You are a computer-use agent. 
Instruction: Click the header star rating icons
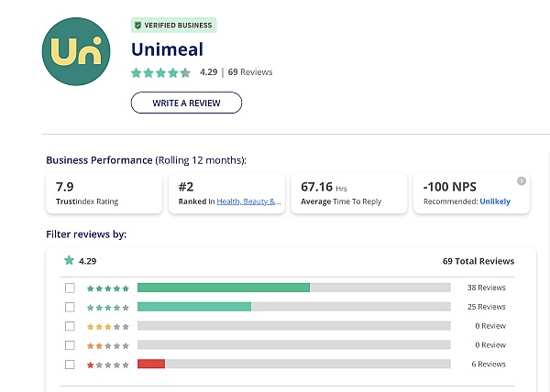(160, 72)
